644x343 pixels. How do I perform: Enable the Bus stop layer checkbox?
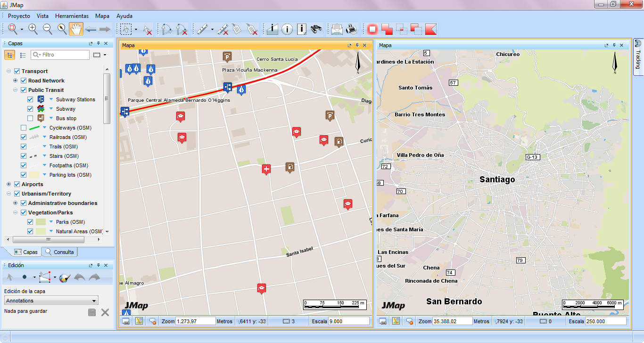click(x=30, y=118)
